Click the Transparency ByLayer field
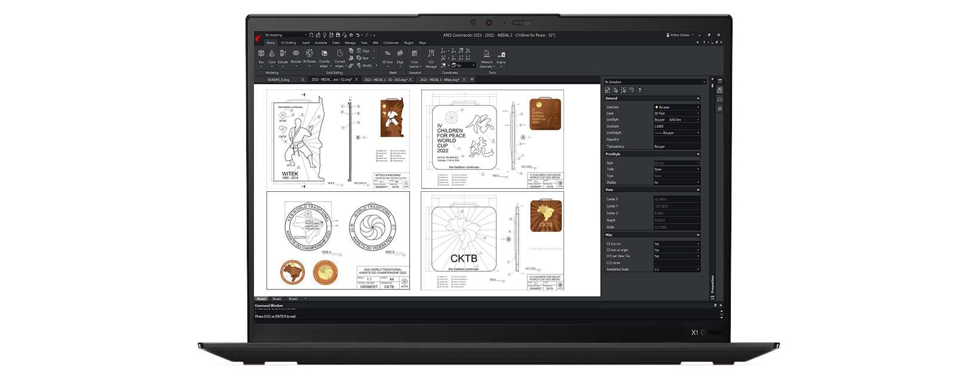Screen dimensions: 980x380 (676, 146)
